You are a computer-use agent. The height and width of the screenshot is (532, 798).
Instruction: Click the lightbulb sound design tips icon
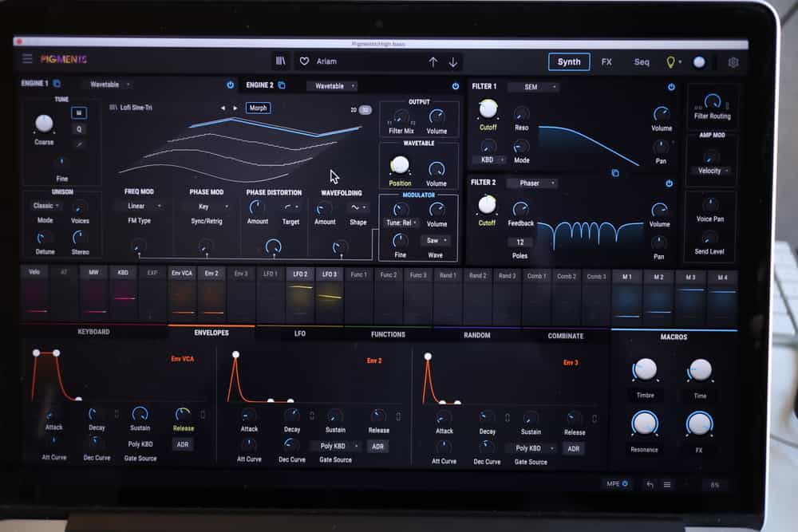click(671, 62)
